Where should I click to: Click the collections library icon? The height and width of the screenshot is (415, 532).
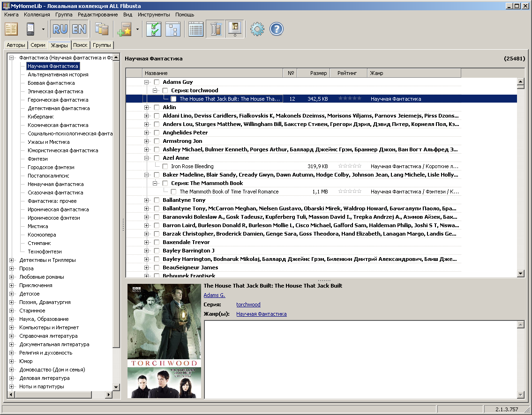(101, 29)
